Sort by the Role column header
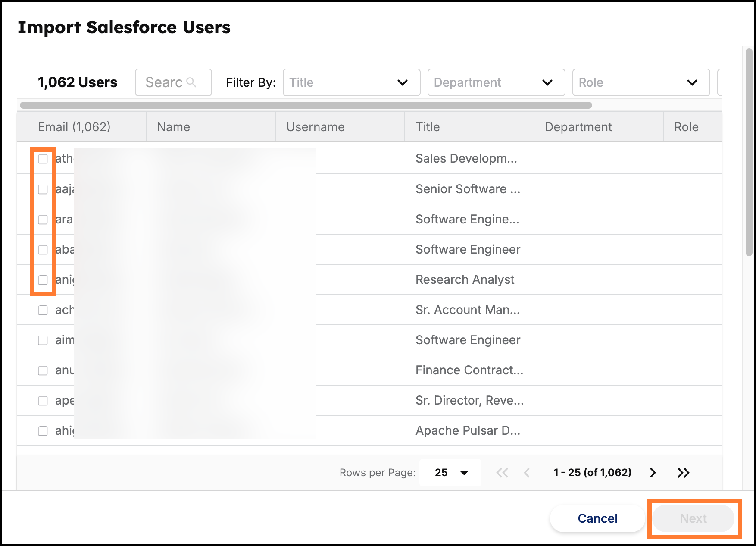The image size is (756, 546). pos(692,127)
